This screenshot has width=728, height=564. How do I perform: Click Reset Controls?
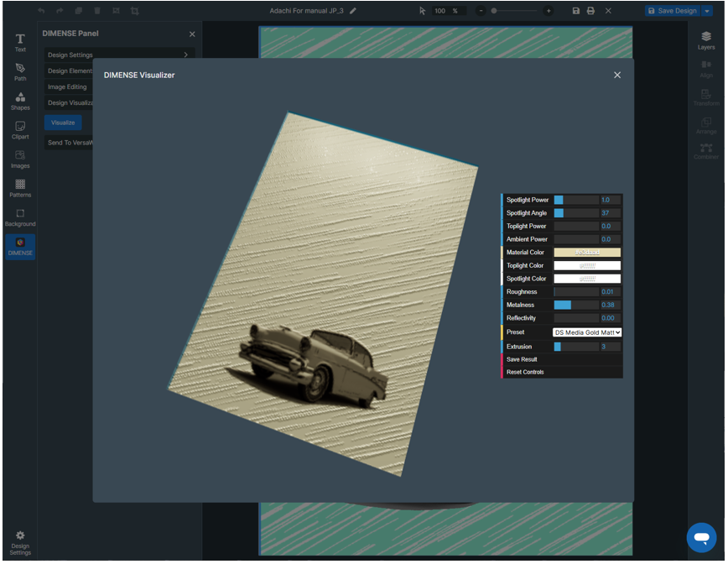[525, 372]
